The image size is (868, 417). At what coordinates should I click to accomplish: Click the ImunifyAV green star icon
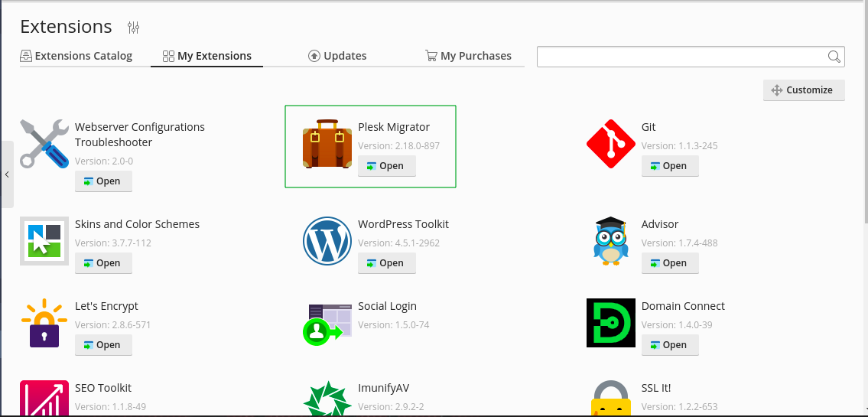click(x=327, y=398)
